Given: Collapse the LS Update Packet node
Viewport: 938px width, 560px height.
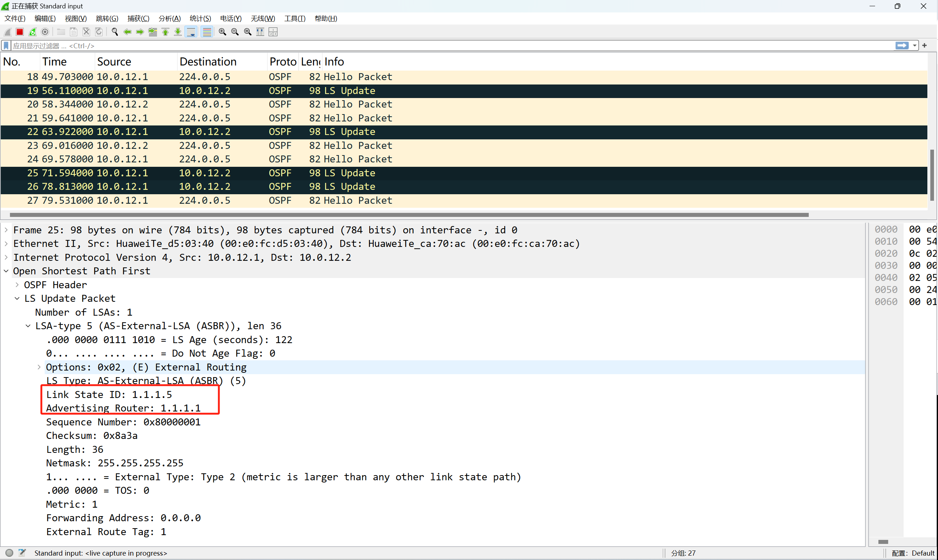Looking at the screenshot, I should click(x=17, y=298).
